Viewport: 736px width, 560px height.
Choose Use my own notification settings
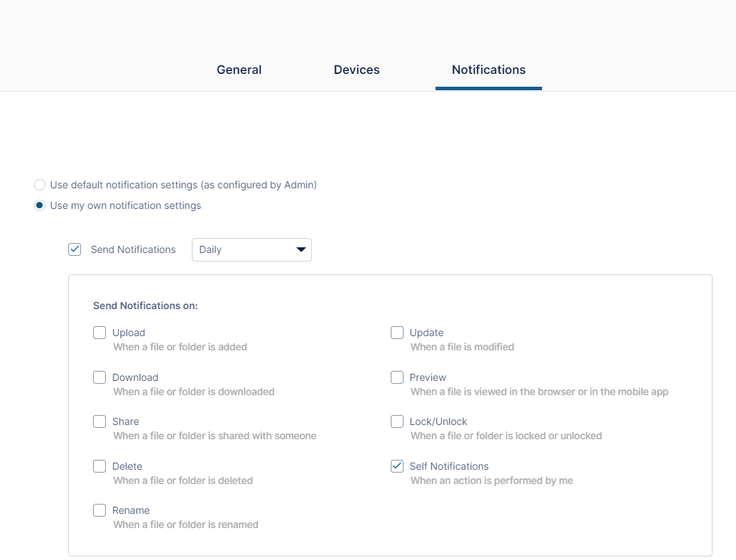(40, 206)
